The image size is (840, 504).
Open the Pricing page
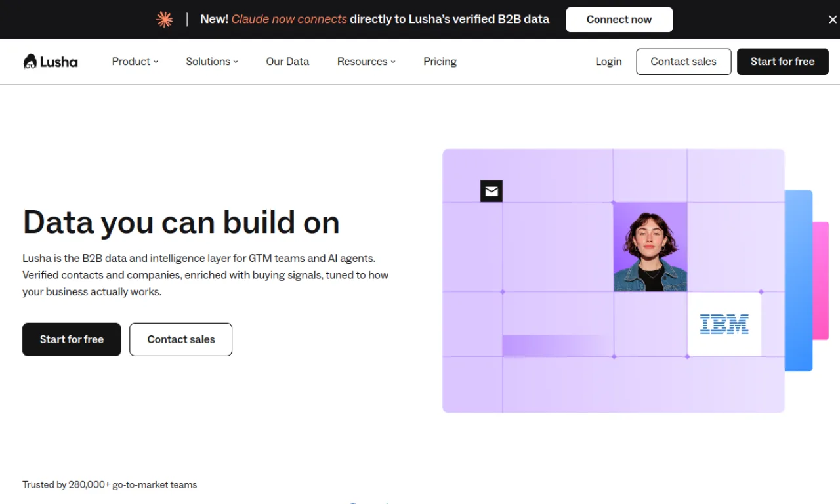pos(440,62)
